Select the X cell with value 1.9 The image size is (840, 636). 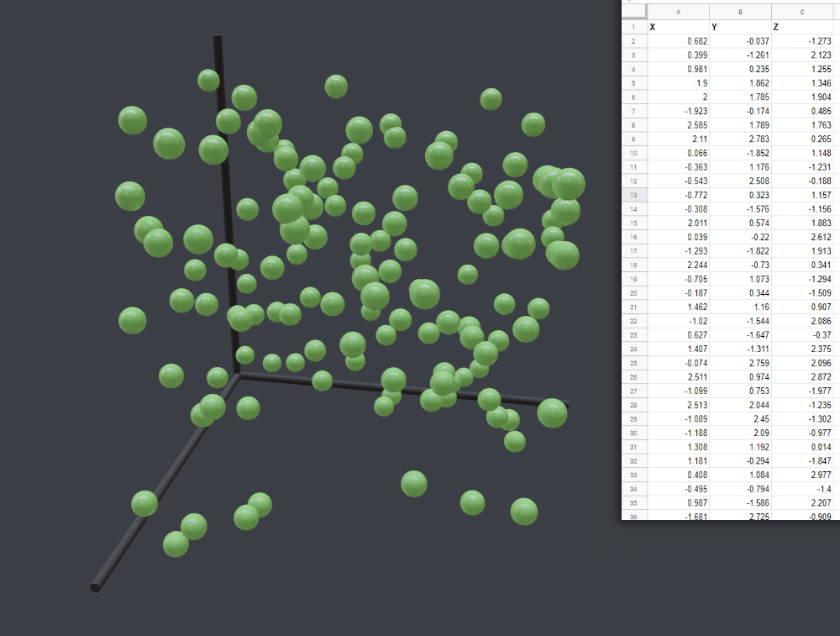(678, 83)
